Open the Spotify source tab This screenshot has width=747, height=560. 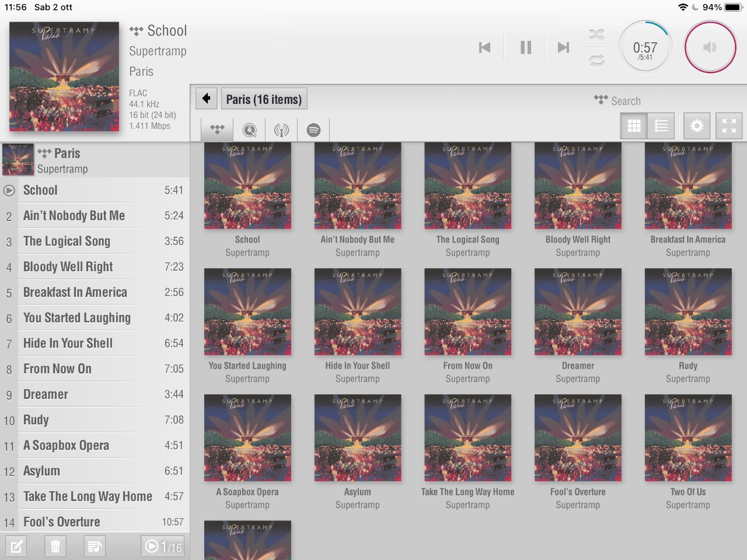[313, 129]
